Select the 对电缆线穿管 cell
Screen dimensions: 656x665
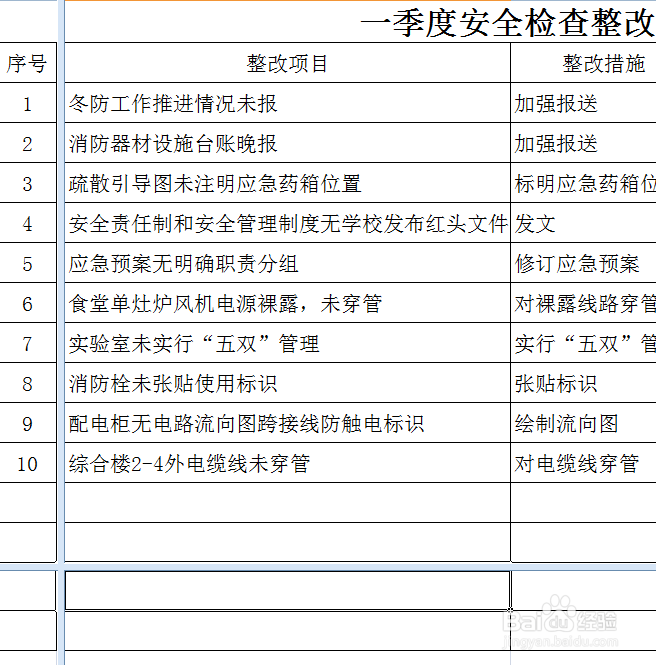[583, 463]
